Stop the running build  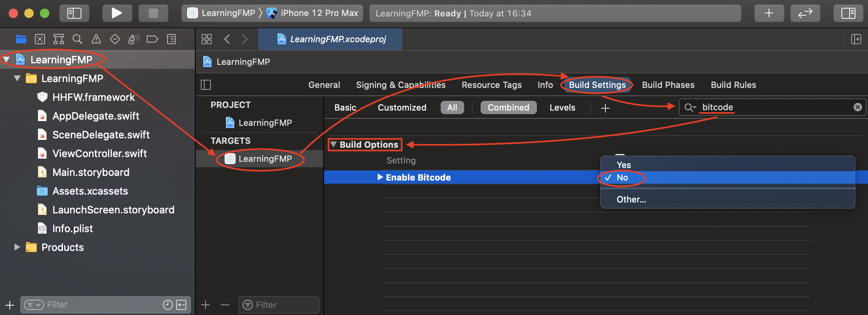[153, 13]
